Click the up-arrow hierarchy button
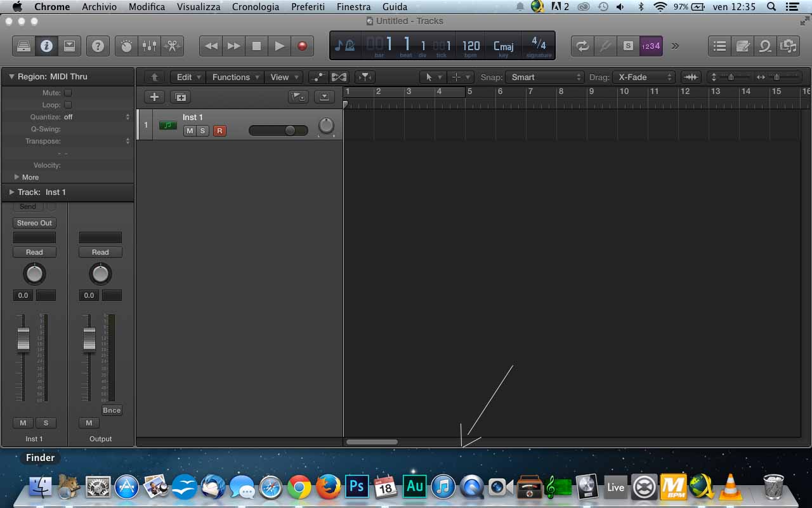The width and height of the screenshot is (812, 508). tap(154, 77)
